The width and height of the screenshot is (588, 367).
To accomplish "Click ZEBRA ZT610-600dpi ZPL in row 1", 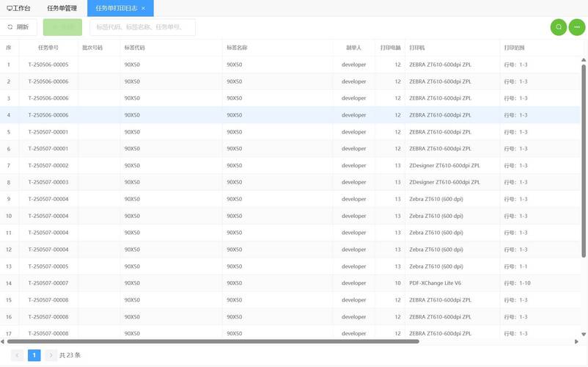I will pyautogui.click(x=440, y=65).
